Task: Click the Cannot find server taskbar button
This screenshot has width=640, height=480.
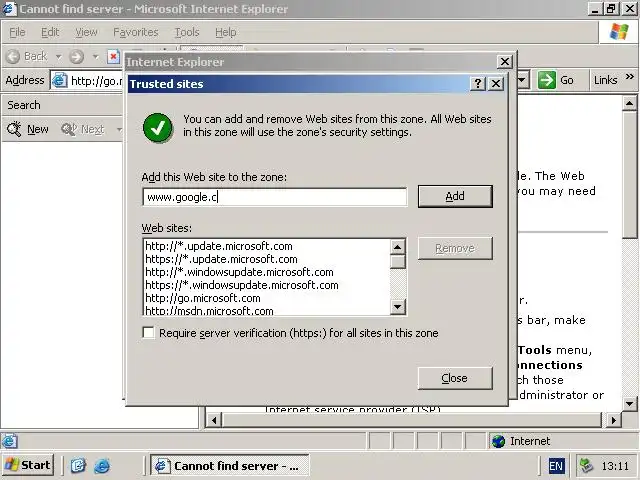Action: click(229, 465)
